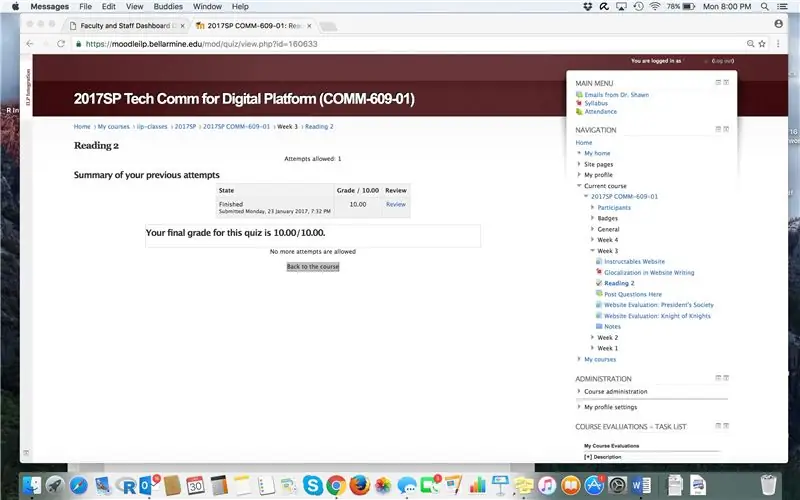The width and height of the screenshot is (800, 500).
Task: Click the Wi-Fi status icon
Action: [x=655, y=7]
